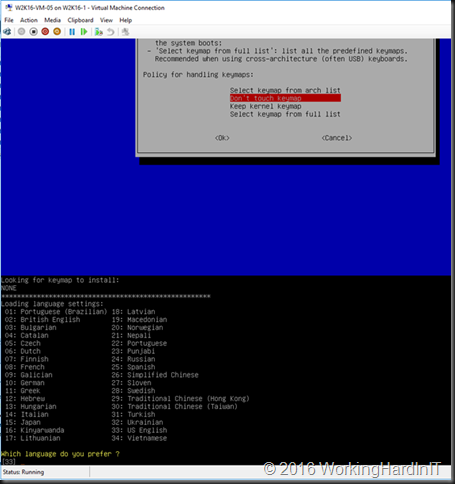Click '03: Bulgarian' language entry
This screenshot has width=455, height=484.
tap(31, 327)
